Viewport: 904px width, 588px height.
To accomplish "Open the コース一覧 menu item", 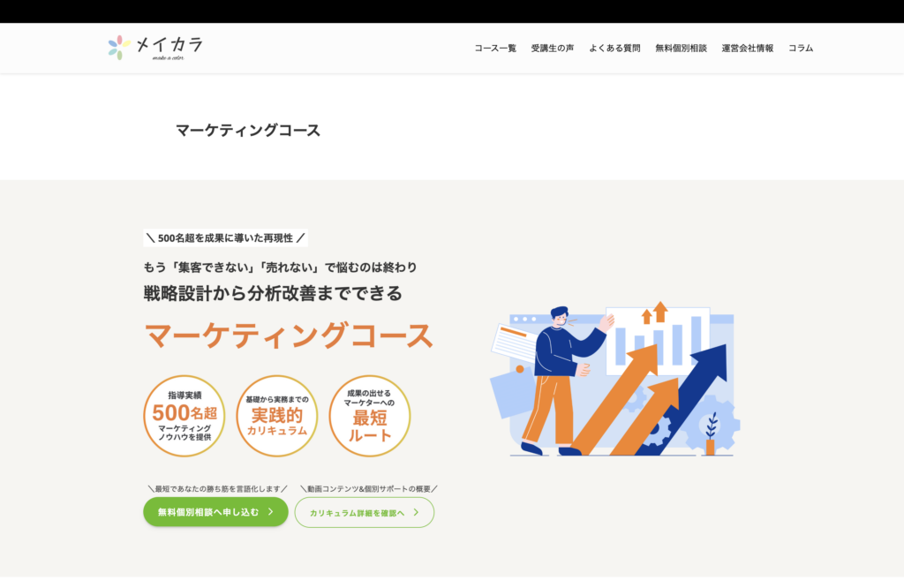I will point(495,49).
